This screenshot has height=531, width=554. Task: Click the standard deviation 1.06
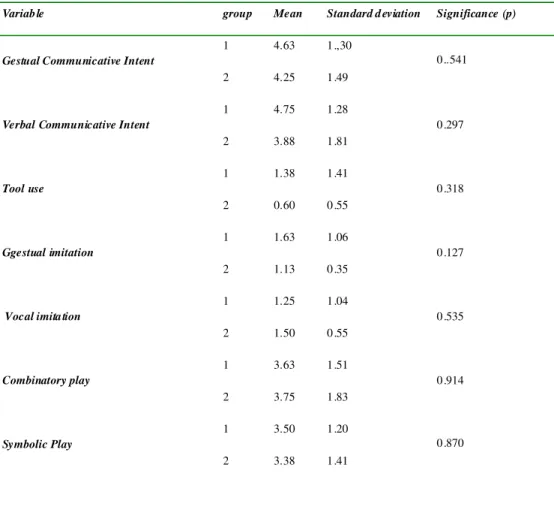click(337, 237)
